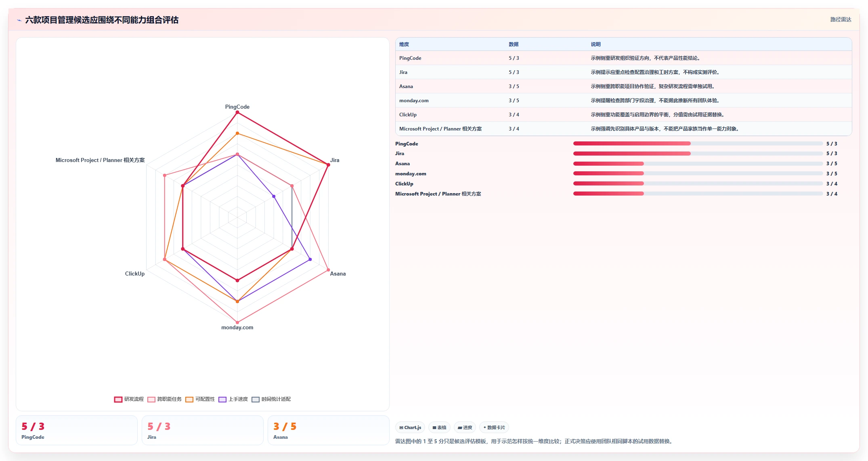The height and width of the screenshot is (461, 868).
Task: Click the 数据卡片 chip
Action: click(x=494, y=427)
